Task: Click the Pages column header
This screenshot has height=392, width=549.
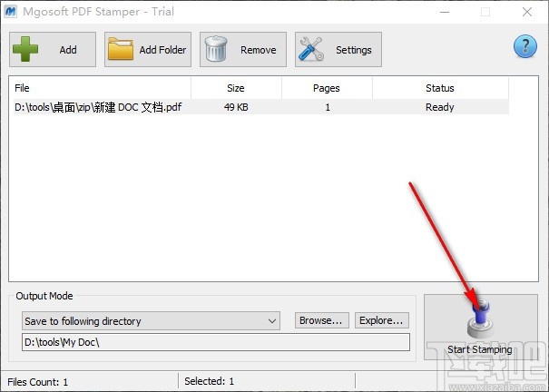Action: point(327,88)
